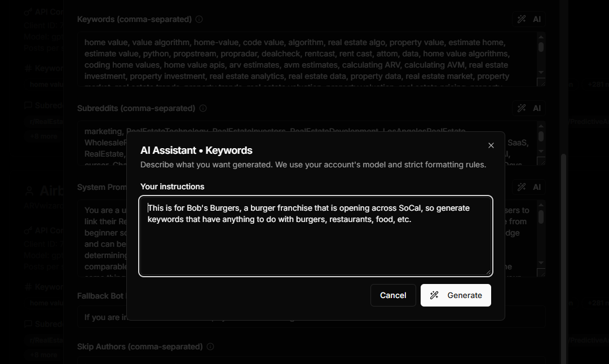
Task: Click the Generate button with wand icon
Action: 456,295
